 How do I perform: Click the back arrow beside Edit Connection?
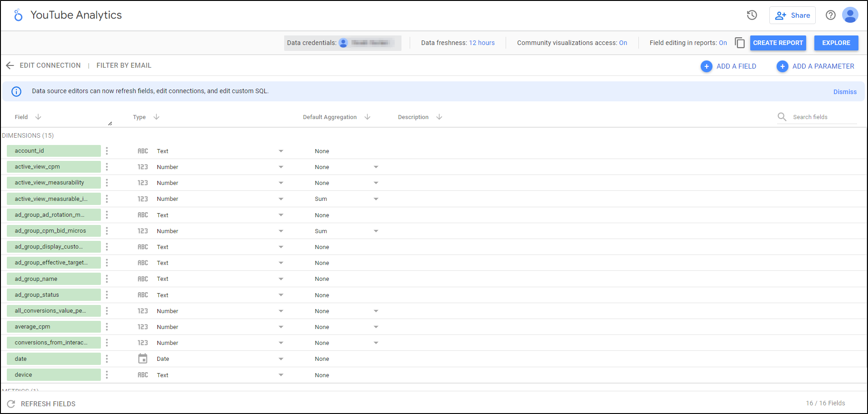tap(10, 65)
